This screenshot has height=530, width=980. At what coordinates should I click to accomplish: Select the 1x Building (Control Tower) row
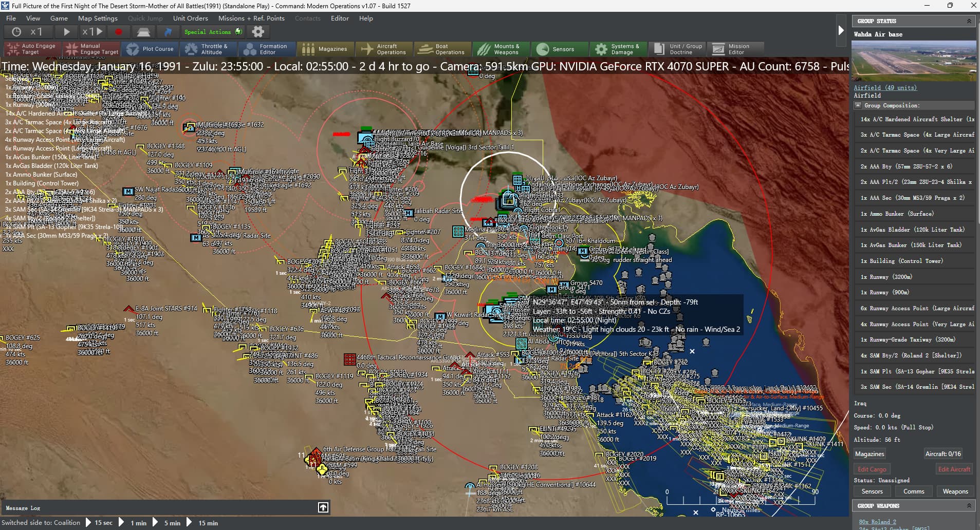pos(915,261)
